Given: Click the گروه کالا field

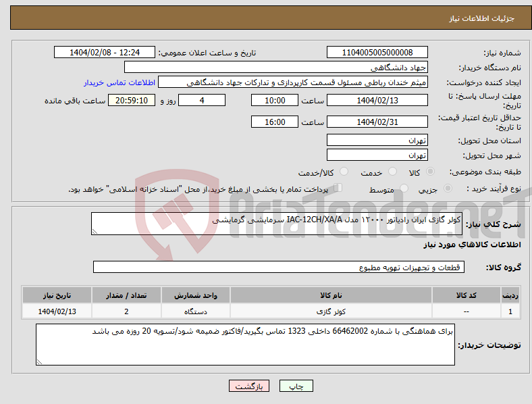Looking at the screenshot, I should click(279, 267).
